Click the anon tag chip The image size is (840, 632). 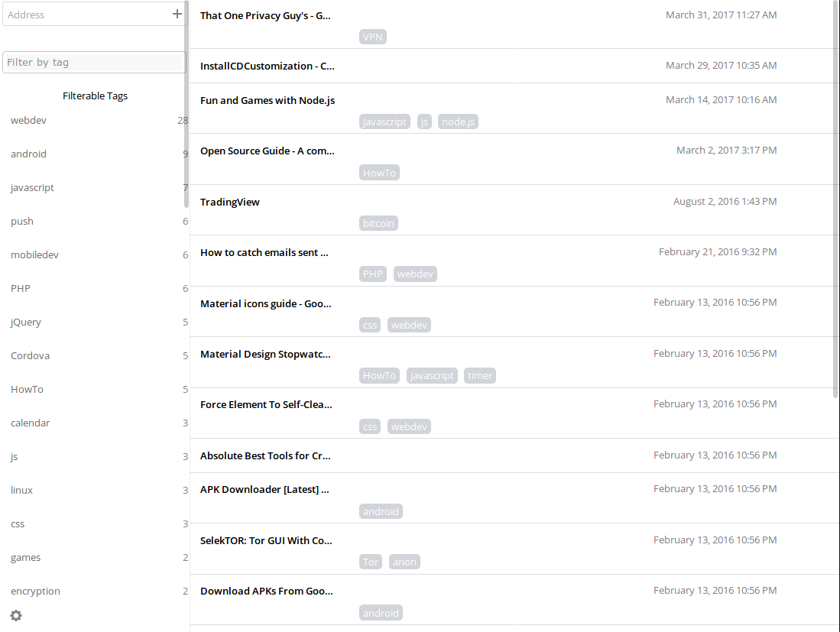click(404, 562)
